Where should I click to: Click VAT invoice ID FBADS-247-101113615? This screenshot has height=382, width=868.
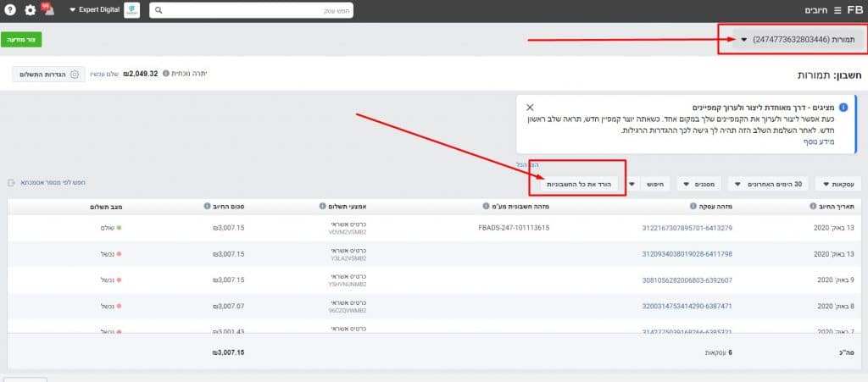coord(513,228)
